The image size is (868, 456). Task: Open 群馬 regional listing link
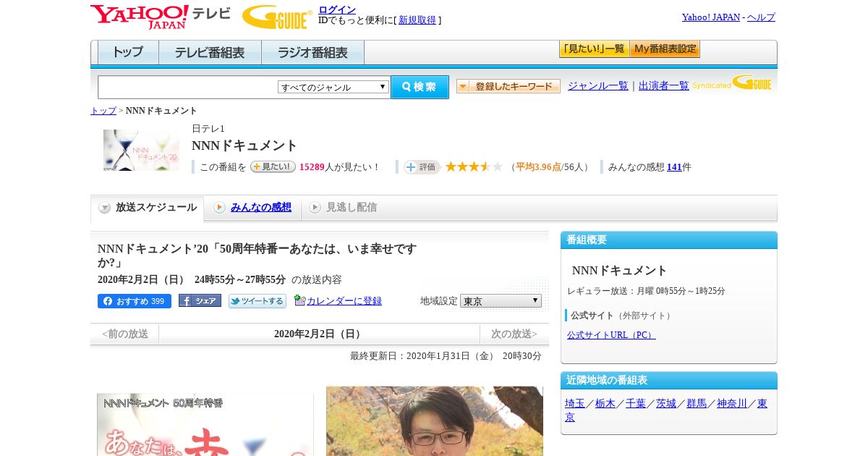(x=697, y=404)
